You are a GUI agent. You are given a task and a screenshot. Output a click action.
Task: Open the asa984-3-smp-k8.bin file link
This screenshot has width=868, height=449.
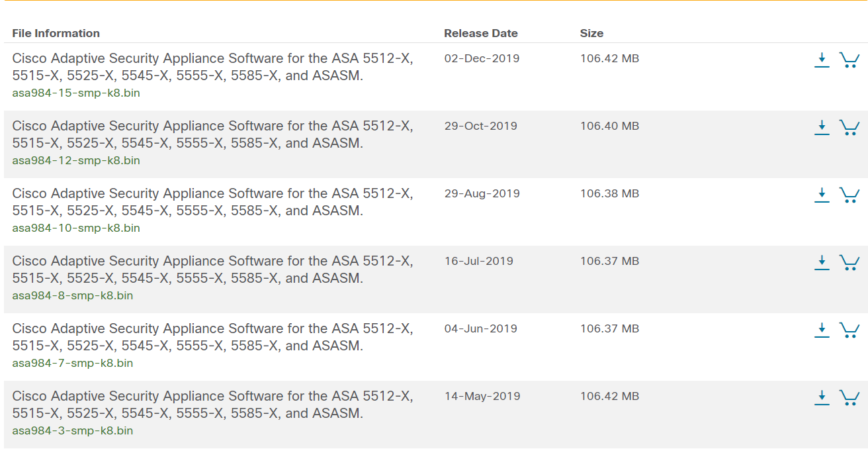[73, 430]
